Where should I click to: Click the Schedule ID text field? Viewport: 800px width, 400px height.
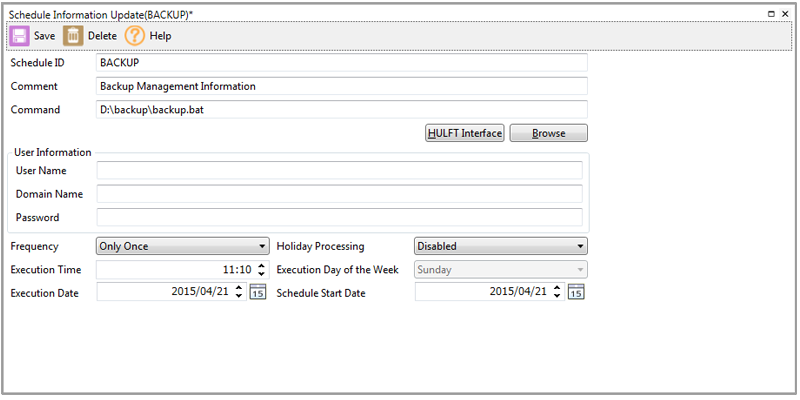pyautogui.click(x=341, y=63)
